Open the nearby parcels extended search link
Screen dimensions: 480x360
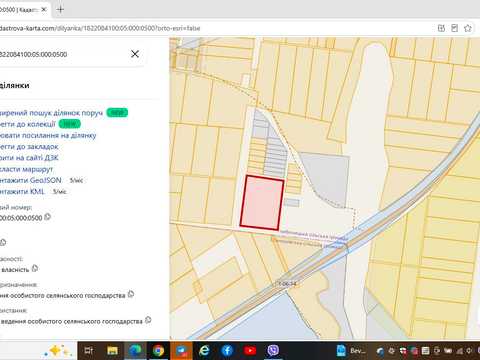pos(51,113)
